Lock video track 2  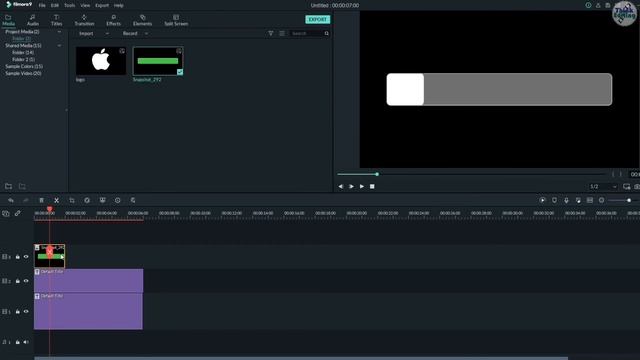18,281
